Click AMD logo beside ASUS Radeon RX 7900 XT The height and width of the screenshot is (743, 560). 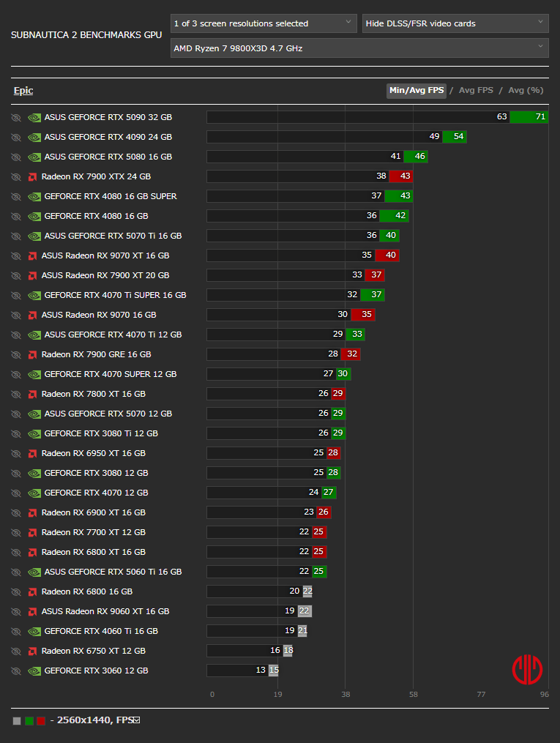[32, 276]
